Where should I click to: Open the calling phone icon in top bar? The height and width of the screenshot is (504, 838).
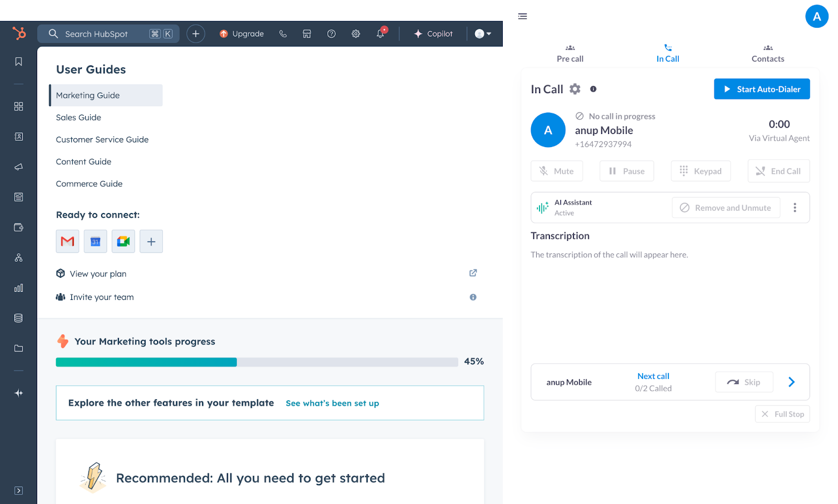(283, 33)
